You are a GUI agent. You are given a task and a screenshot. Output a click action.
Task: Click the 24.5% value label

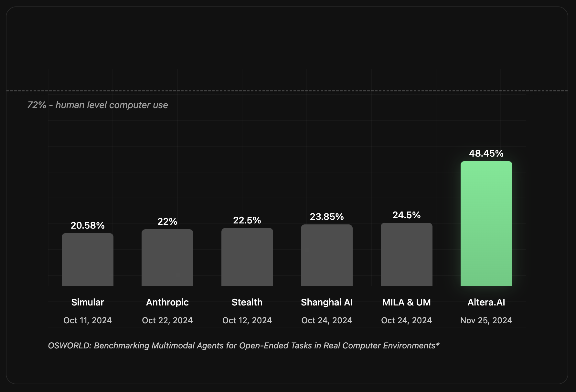coord(407,215)
